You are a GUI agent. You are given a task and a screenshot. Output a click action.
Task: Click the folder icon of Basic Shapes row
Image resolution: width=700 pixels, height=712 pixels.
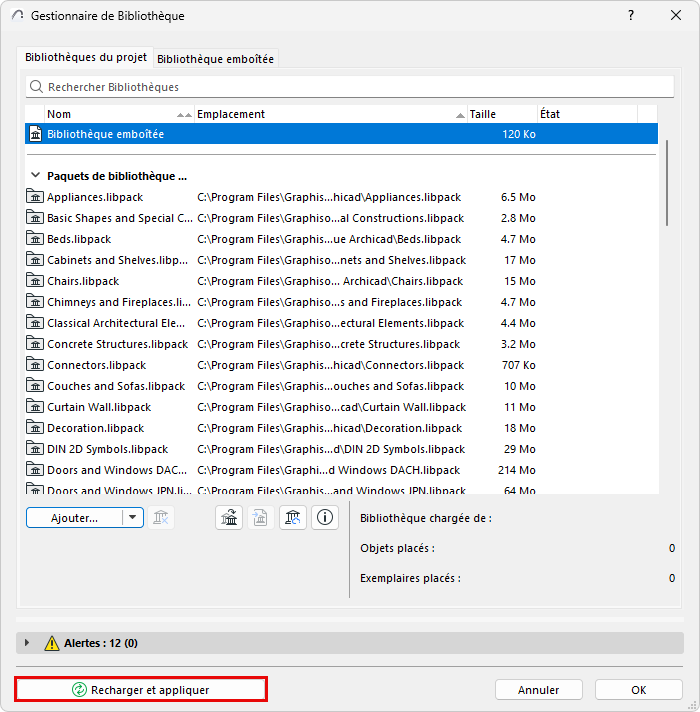pyautogui.click(x=35, y=218)
